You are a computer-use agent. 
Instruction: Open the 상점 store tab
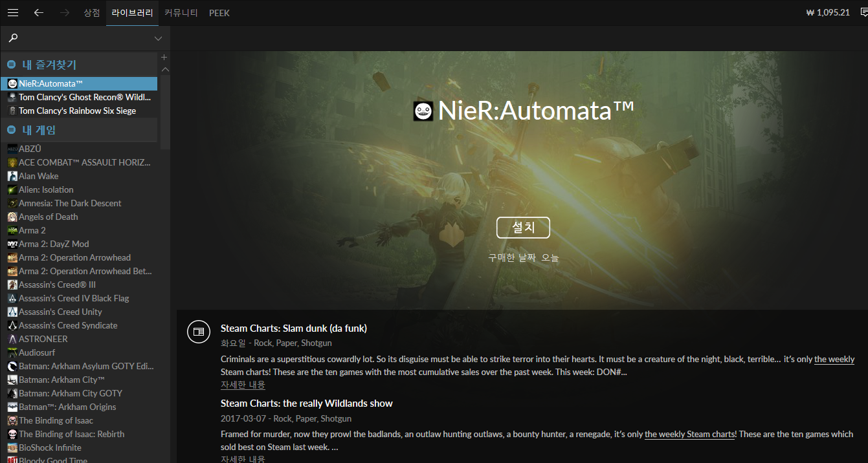coord(92,13)
